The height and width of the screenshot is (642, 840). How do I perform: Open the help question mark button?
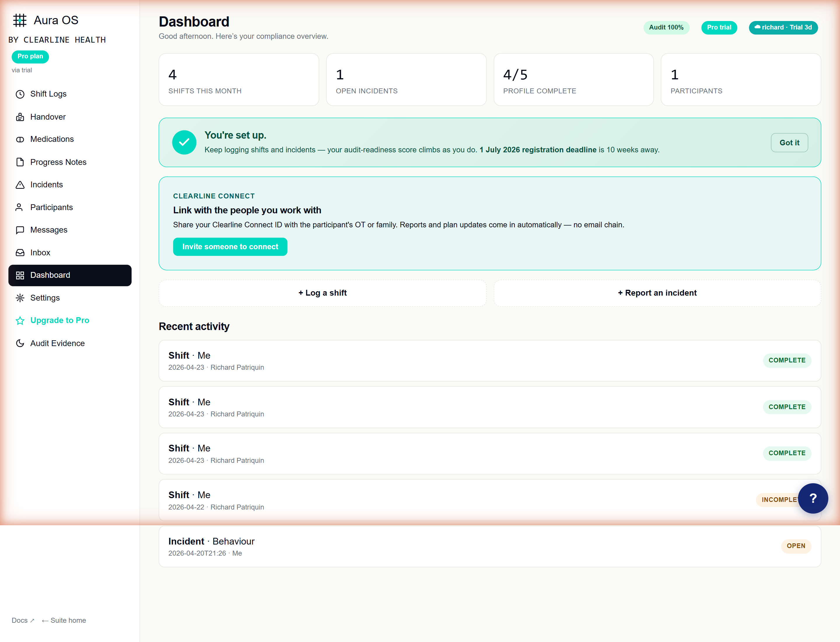click(x=813, y=498)
